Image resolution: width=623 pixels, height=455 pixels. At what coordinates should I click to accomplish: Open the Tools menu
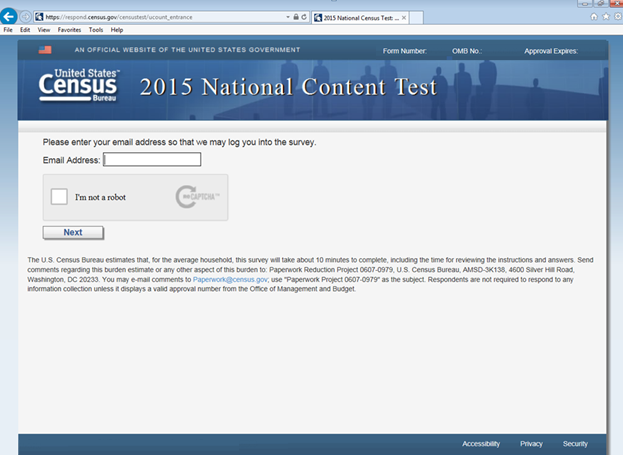(96, 30)
